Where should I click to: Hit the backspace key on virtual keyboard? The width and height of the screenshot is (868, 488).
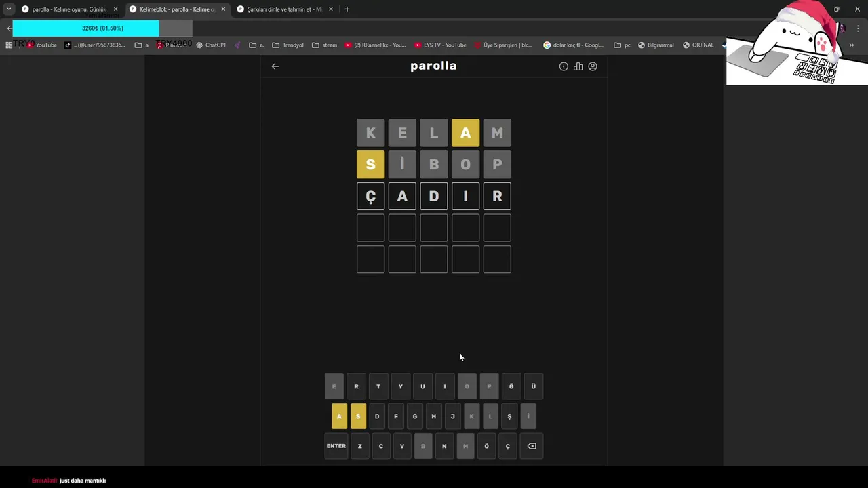pyautogui.click(x=532, y=446)
